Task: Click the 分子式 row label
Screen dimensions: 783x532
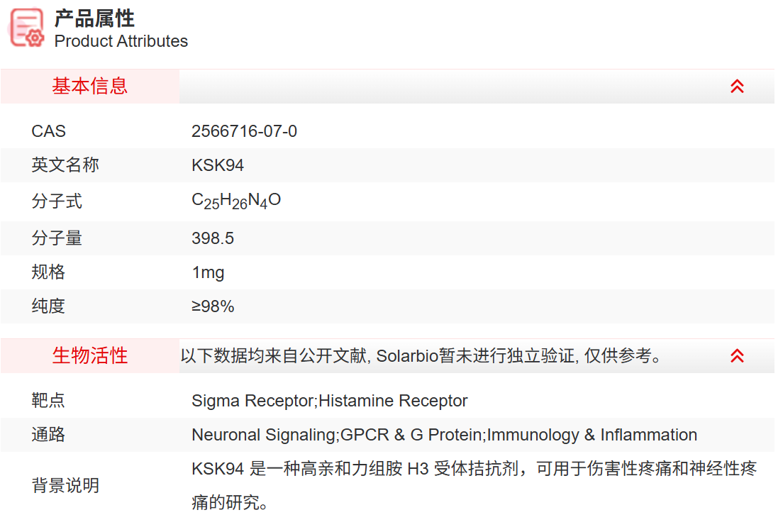Action: pos(57,201)
